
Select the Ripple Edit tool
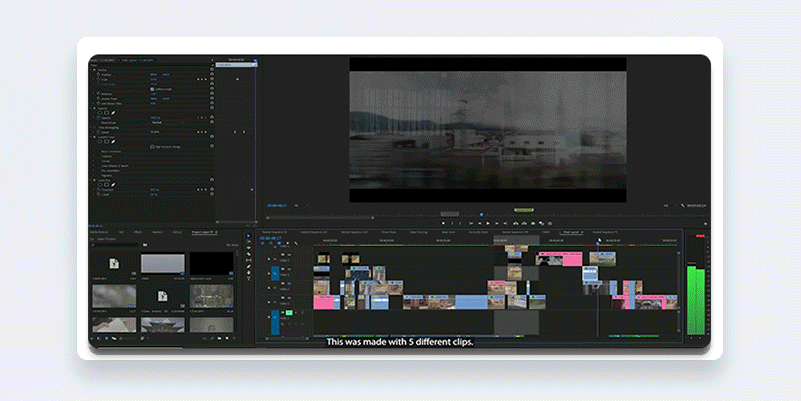(249, 248)
